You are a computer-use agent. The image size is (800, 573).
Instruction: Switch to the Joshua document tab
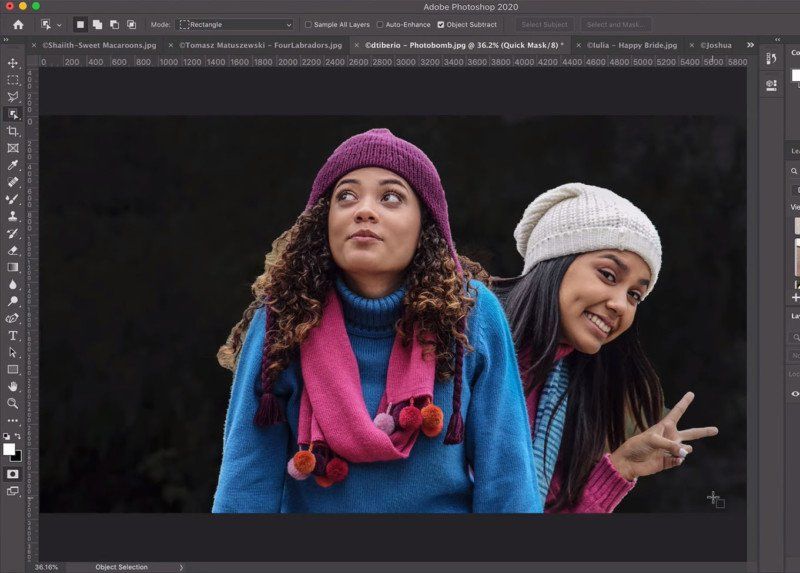coord(715,45)
